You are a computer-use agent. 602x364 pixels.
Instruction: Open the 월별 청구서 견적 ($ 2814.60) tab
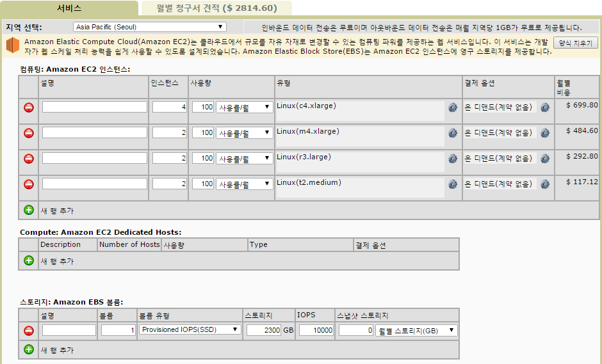click(216, 8)
